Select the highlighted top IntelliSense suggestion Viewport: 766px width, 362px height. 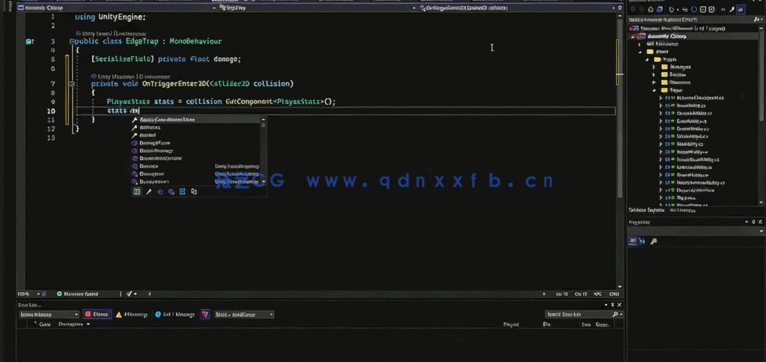[195, 119]
